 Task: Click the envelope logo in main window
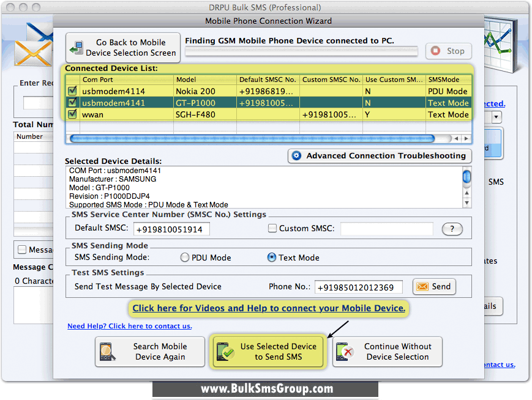point(34,45)
